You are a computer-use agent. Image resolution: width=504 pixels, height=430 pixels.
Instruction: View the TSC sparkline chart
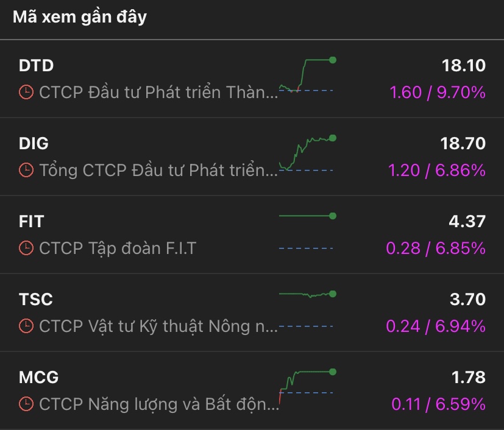pos(307,309)
